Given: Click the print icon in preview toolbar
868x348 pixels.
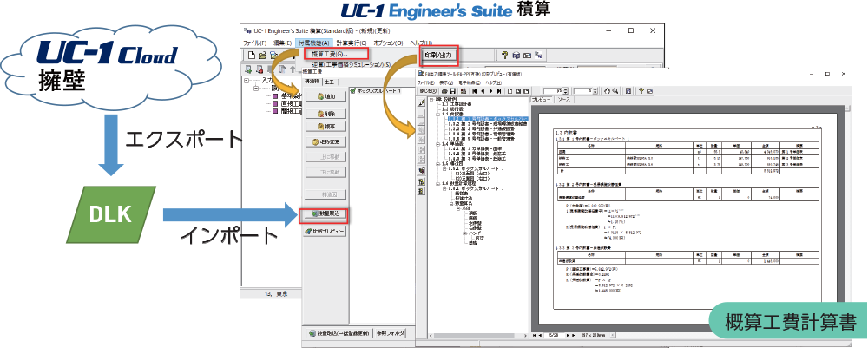Looking at the screenshot, I should coord(444,91).
